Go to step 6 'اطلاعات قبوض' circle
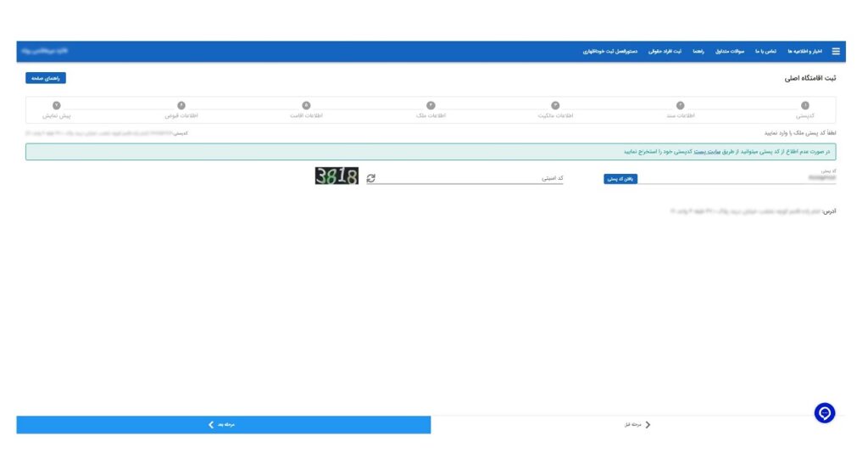The height and width of the screenshot is (470, 868). coord(181,105)
